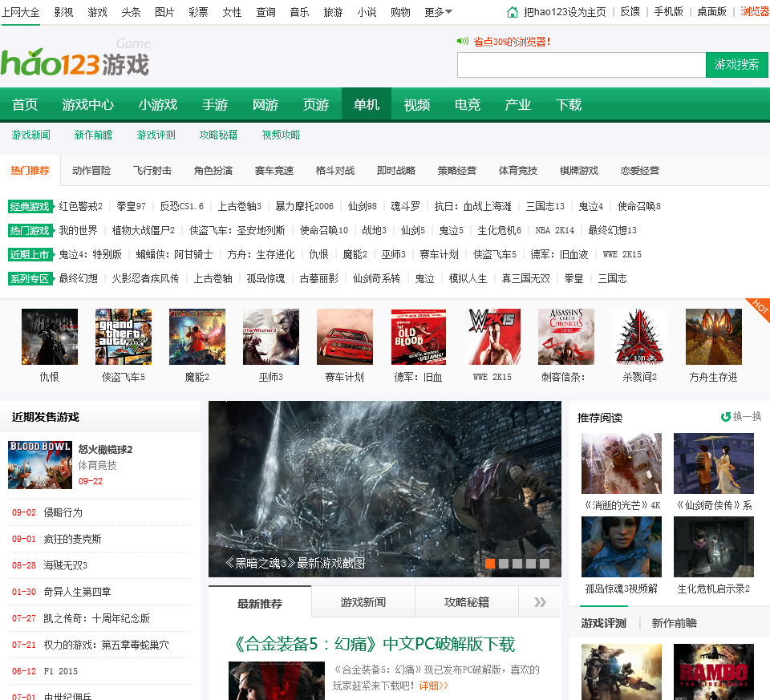Select the 动作冒险 category tab

(91, 170)
